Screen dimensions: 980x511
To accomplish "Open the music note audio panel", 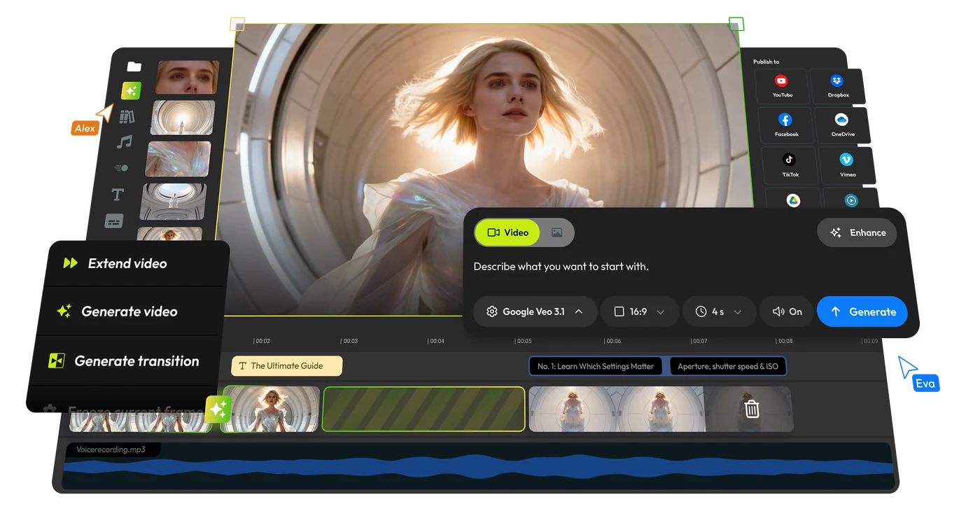I will coord(124,142).
